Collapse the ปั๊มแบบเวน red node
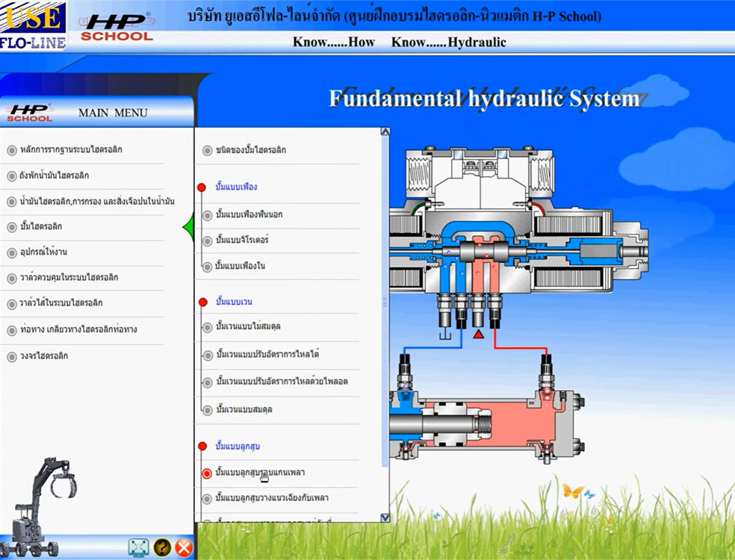 click(202, 302)
